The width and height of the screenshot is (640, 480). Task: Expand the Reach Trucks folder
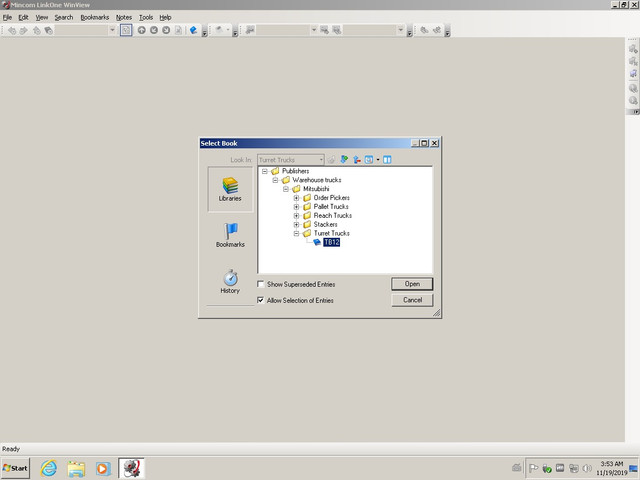(296, 216)
